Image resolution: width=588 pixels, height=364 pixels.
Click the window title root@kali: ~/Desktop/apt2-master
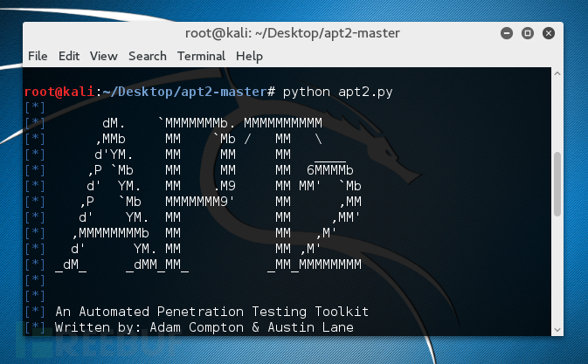click(x=293, y=33)
